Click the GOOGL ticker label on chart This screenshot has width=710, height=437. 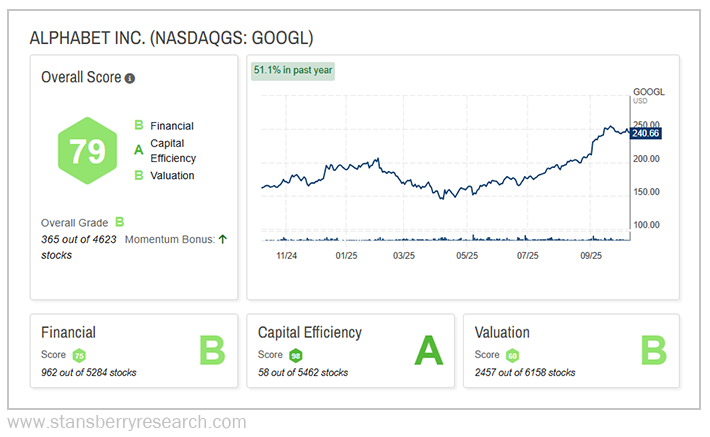[647, 91]
